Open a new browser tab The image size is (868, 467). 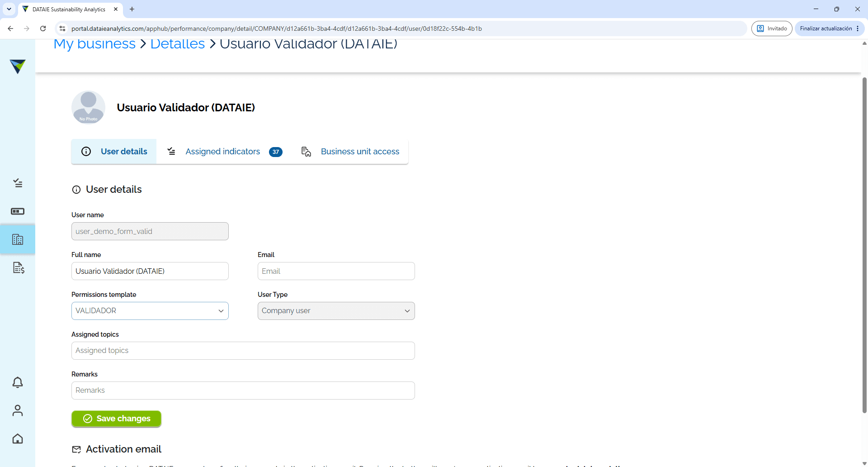[132, 9]
